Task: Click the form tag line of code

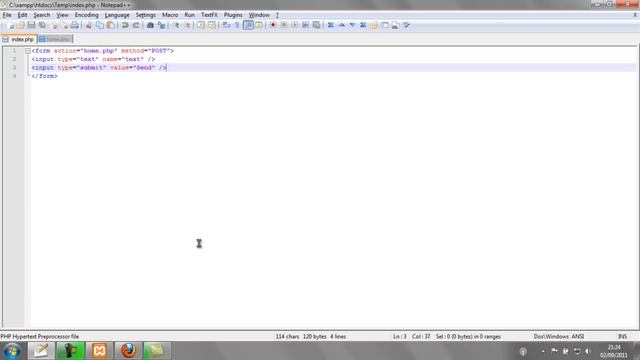Action: tap(102, 51)
